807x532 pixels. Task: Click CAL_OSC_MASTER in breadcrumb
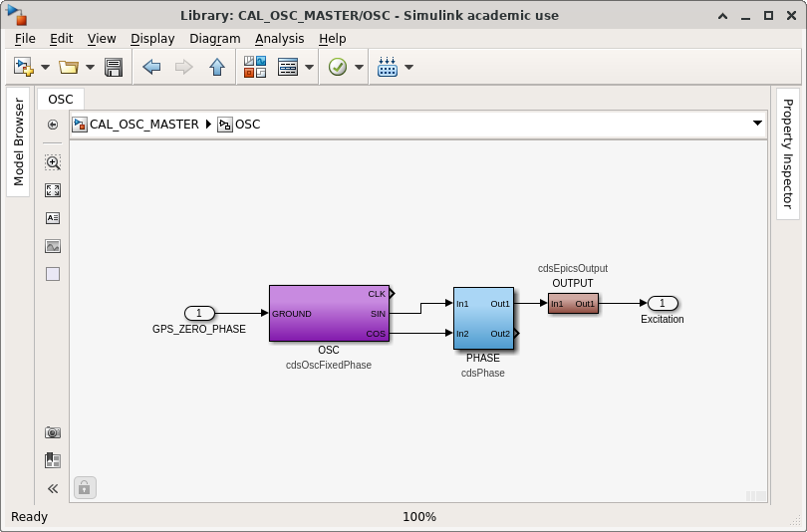144,125
